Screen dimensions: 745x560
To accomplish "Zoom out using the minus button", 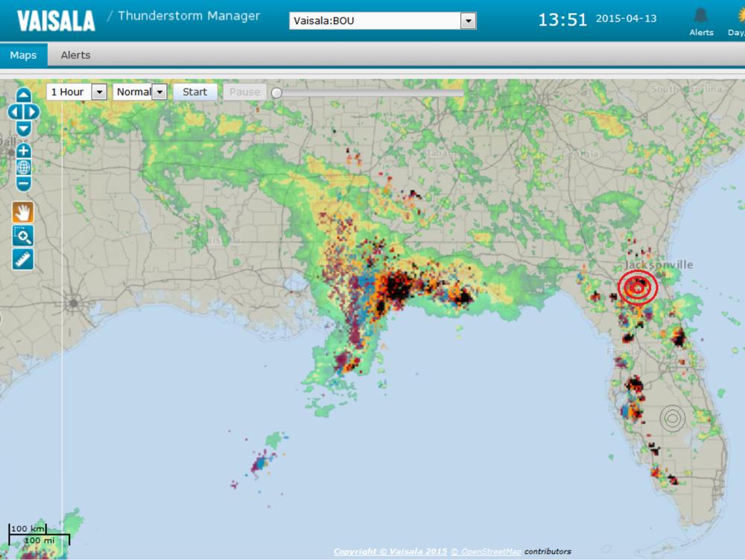I will tap(23, 183).
